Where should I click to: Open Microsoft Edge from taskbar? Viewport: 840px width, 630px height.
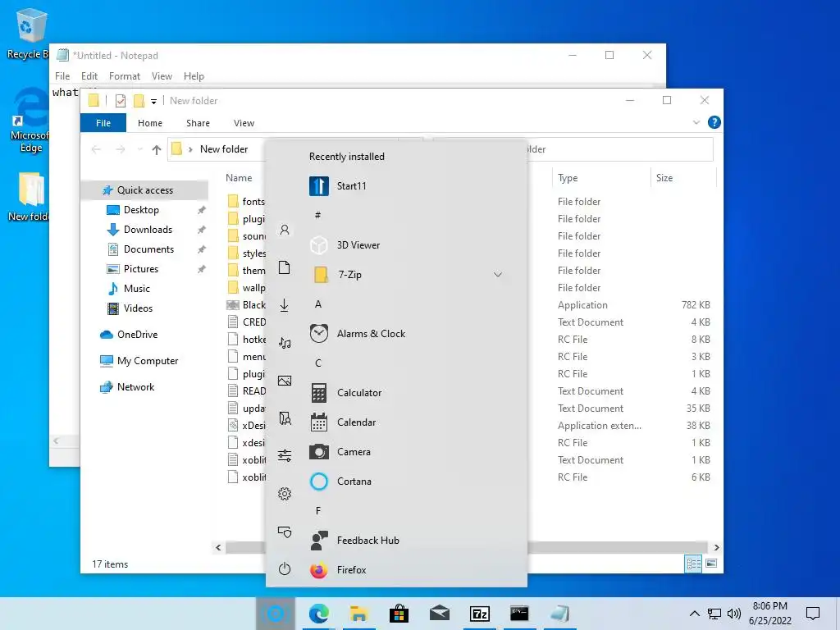[x=319, y=614]
